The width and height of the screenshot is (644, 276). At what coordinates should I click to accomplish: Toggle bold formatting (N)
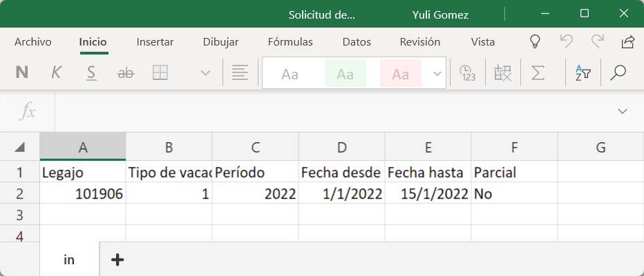(21, 72)
